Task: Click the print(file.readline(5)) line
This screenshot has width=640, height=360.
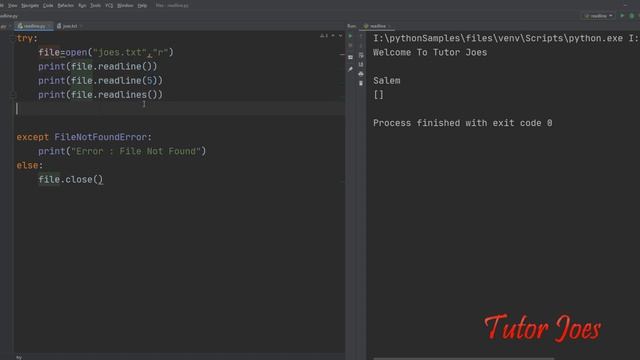Action: pos(100,80)
